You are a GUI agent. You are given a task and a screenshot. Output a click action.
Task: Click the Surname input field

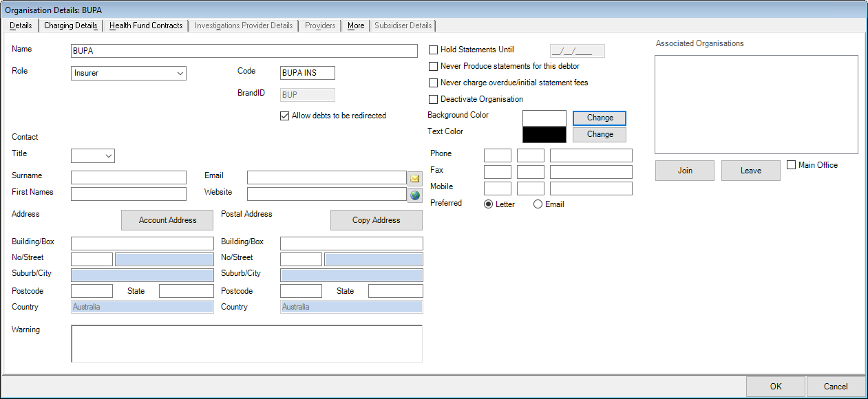coord(129,177)
